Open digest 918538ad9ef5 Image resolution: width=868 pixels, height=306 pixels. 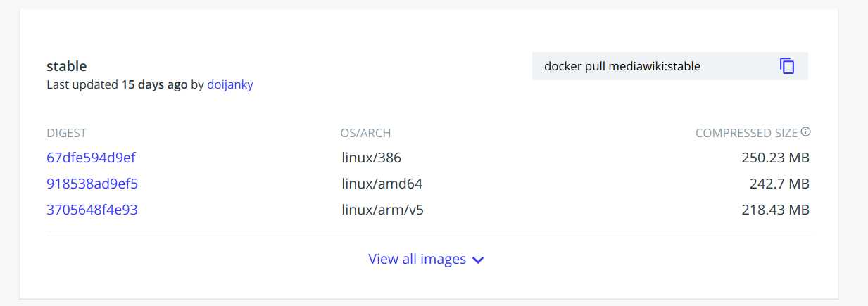92,184
